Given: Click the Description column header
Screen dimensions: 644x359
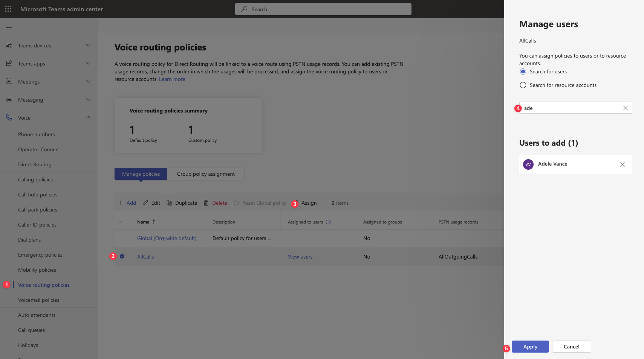Looking at the screenshot, I should [x=224, y=222].
